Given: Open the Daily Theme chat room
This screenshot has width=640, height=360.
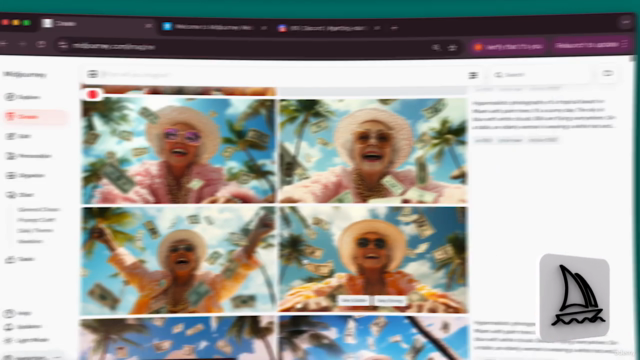Looking at the screenshot, I should click(x=35, y=231).
